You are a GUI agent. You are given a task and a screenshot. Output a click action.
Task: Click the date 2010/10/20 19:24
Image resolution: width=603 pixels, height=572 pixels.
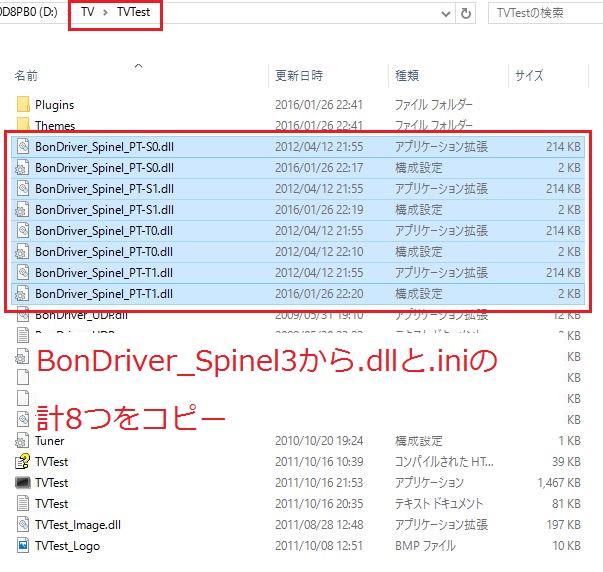click(x=319, y=440)
